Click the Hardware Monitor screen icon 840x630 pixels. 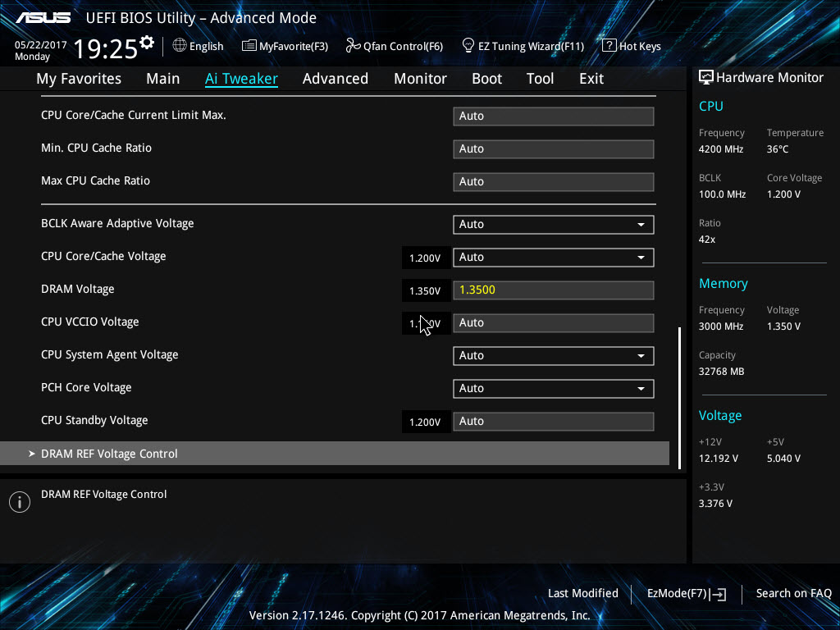click(706, 77)
